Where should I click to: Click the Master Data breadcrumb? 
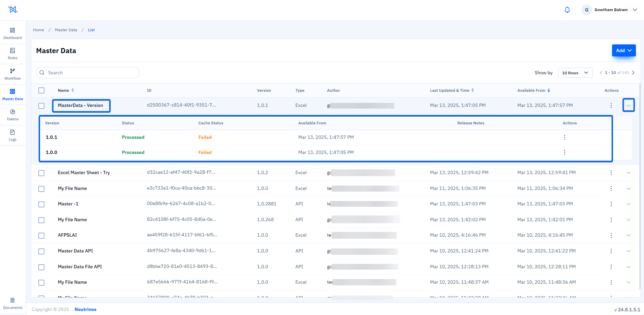click(66, 30)
